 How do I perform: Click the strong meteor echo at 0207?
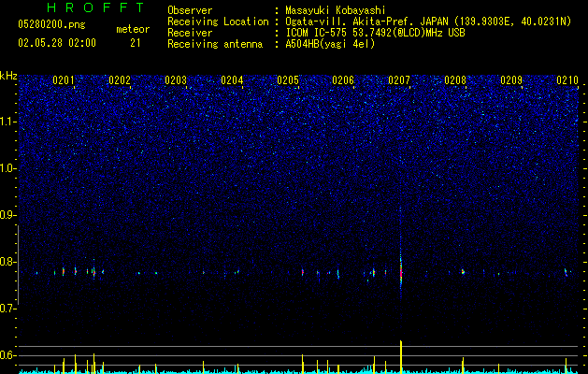tap(401, 271)
